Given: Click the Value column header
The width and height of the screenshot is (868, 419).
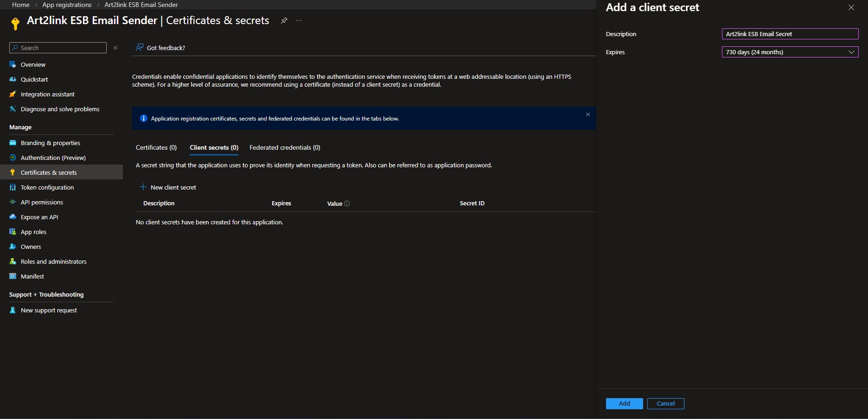Looking at the screenshot, I should 335,203.
